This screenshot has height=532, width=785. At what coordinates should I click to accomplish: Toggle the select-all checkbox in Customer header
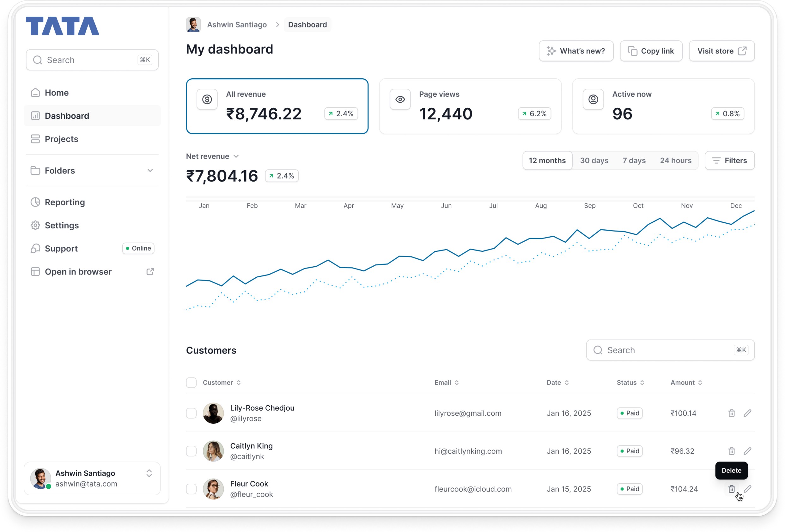[x=191, y=382]
